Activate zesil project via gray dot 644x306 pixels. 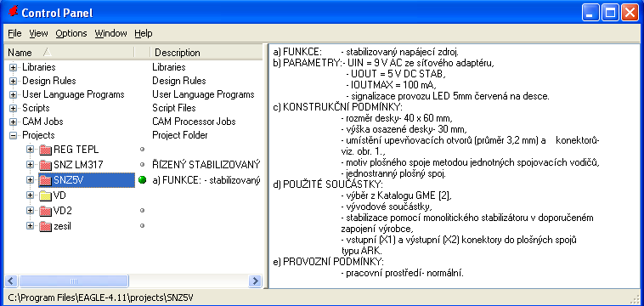tap(143, 225)
